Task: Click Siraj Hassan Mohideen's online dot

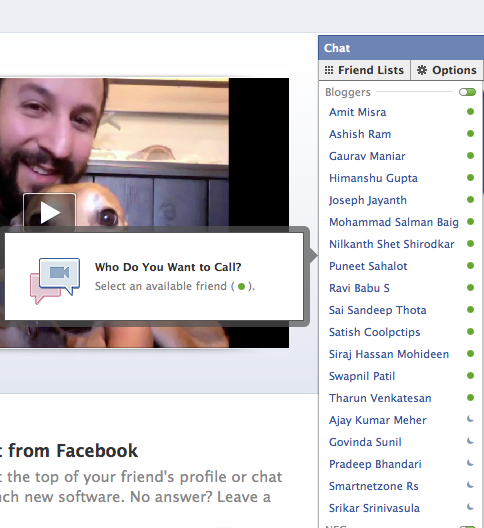Action: 471,354
